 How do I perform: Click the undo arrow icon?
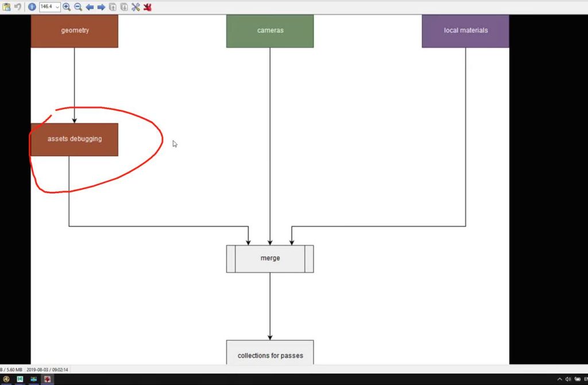pyautogui.click(x=18, y=7)
